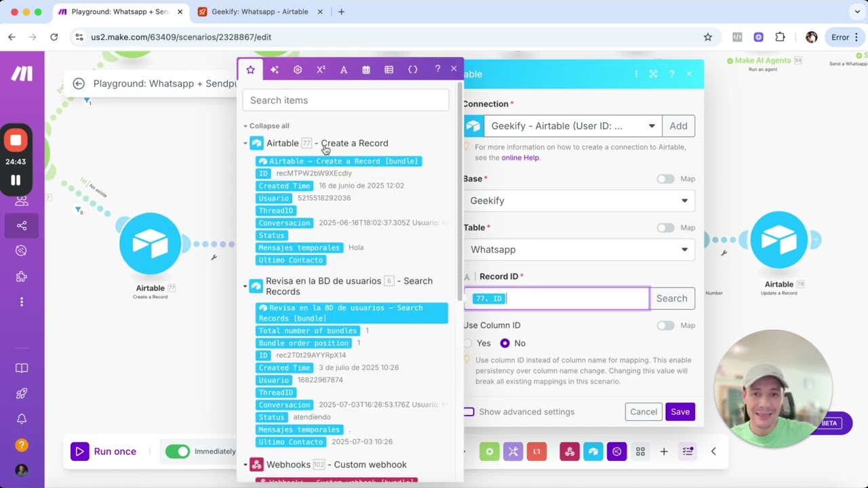Click the Webhooks icon in bottom toolbar
The image size is (868, 488).
pyautogui.click(x=570, y=451)
